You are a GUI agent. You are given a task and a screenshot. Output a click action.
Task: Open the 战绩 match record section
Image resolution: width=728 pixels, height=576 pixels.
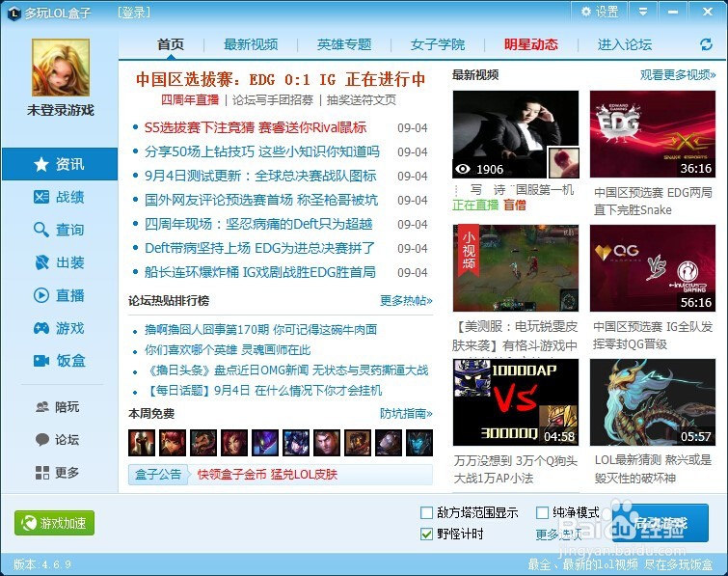coord(60,197)
